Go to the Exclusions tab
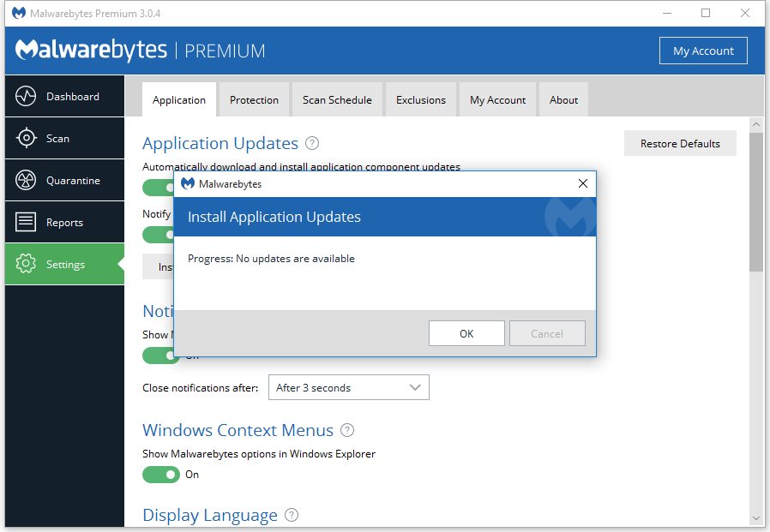Screen dimensions: 770x532 tap(421, 99)
